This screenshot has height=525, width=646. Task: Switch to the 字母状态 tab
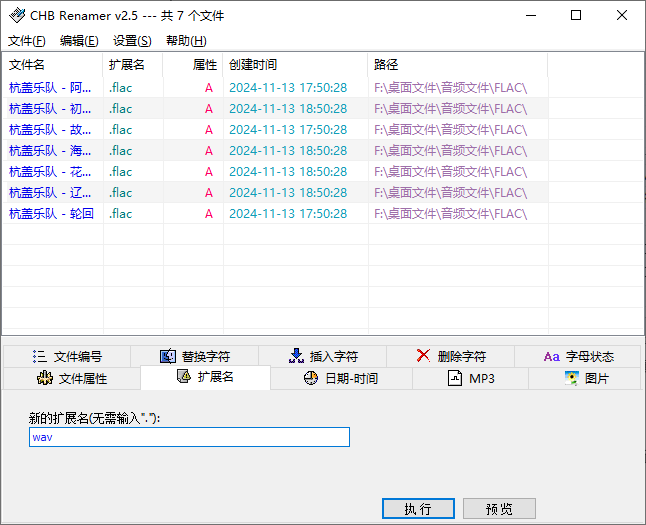click(578, 356)
